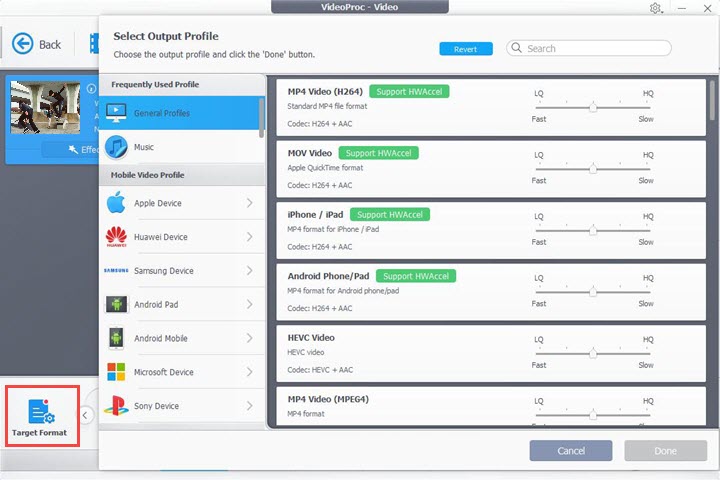The height and width of the screenshot is (480, 720).
Task: Open Apple Device category label
Action: coord(158,203)
